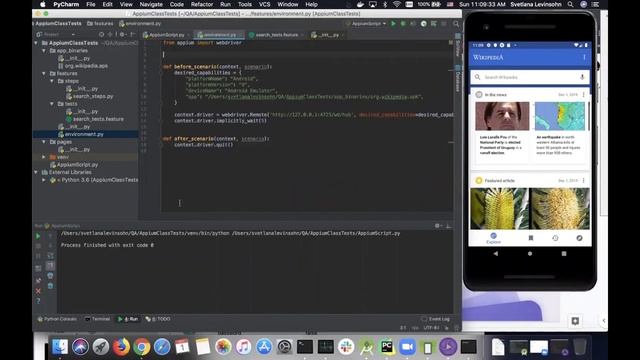Viewport: 640px width, 360px height.
Task: Tap the saved bookmark icon in Wikipedia bottom bar
Action: 531,238
